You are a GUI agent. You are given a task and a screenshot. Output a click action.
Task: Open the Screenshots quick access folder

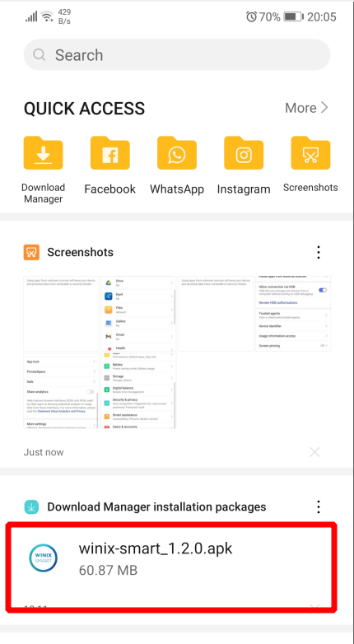[x=310, y=153]
